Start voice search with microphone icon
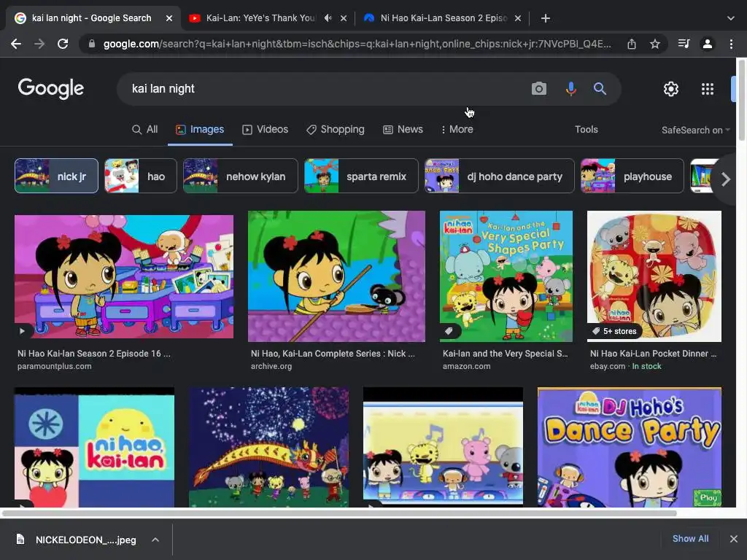This screenshot has width=747, height=560. (570, 88)
